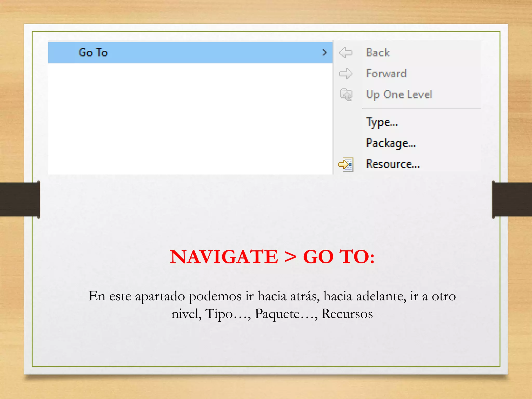Click the line 'nivel, Tipo…, Paquete…, Recursos'
This screenshot has height=399, width=532.
point(272,314)
